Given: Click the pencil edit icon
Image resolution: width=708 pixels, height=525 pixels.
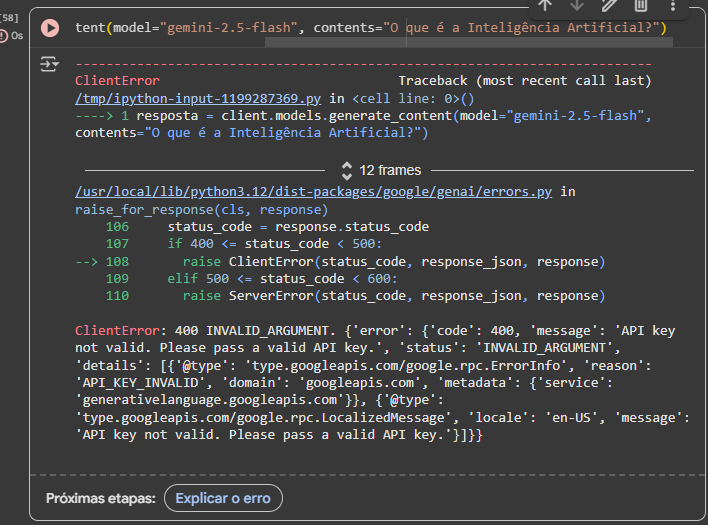Looking at the screenshot, I should point(609,5).
